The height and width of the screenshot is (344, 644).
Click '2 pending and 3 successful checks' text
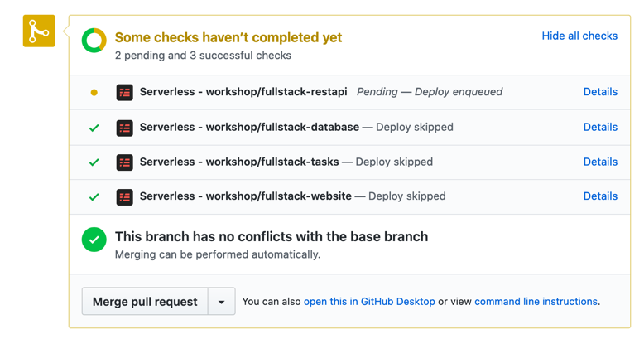click(203, 56)
